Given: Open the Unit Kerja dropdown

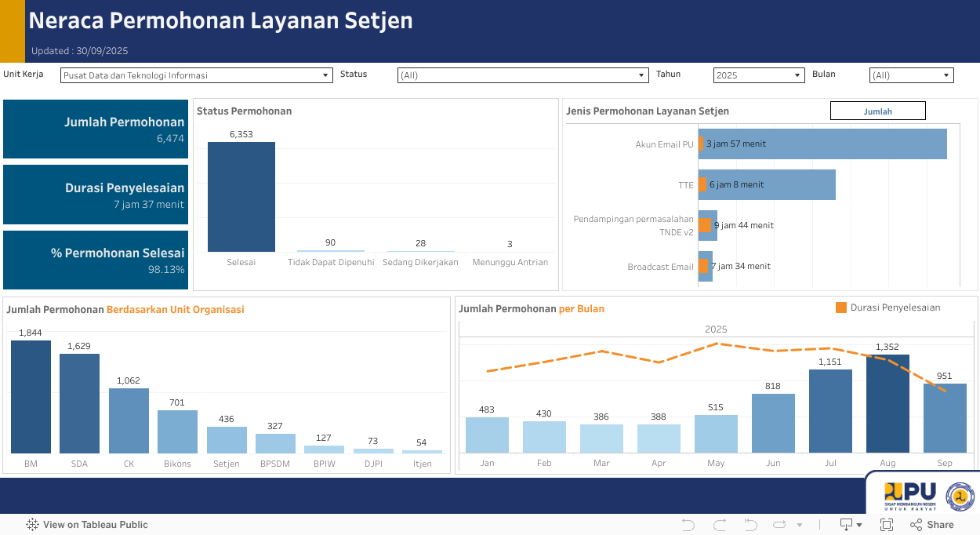Looking at the screenshot, I should click(x=197, y=75).
